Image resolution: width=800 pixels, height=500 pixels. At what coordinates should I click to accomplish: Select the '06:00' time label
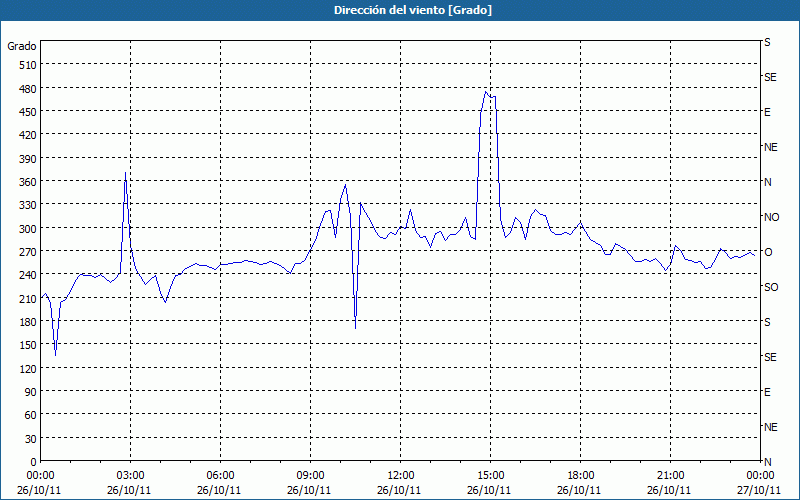tap(220, 476)
